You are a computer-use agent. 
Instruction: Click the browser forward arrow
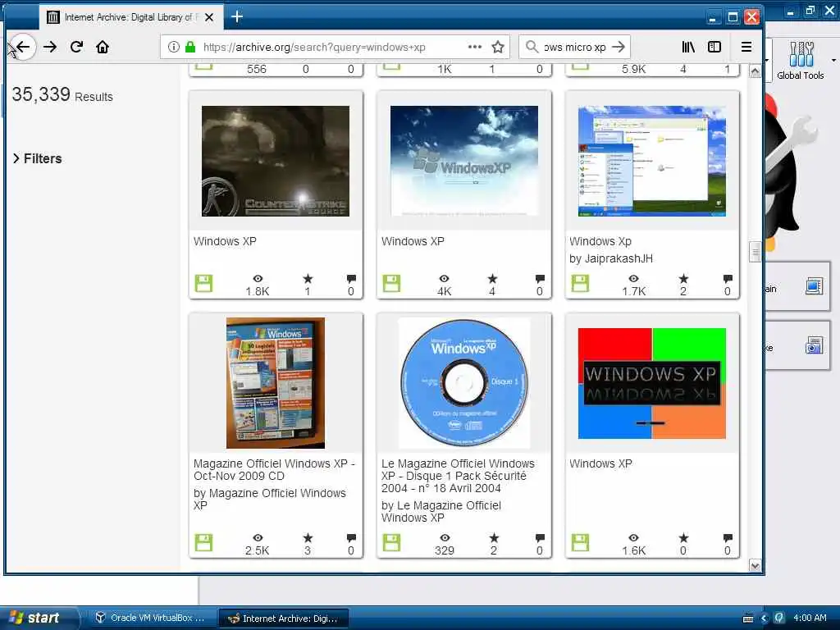coord(50,47)
